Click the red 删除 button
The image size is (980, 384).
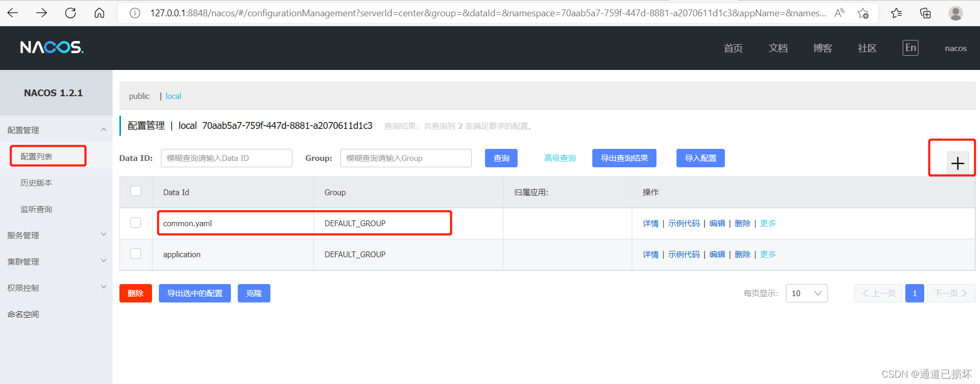point(136,293)
